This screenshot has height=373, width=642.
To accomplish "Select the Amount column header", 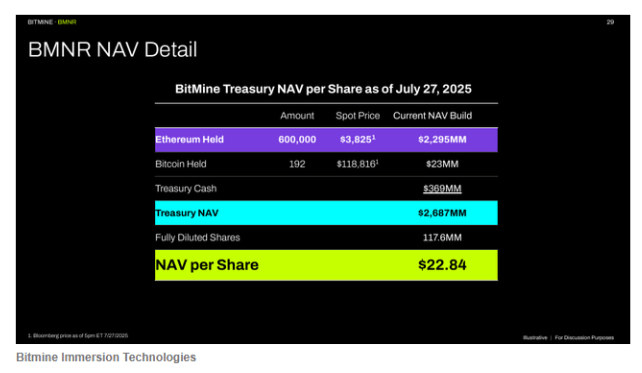I will (x=297, y=116).
